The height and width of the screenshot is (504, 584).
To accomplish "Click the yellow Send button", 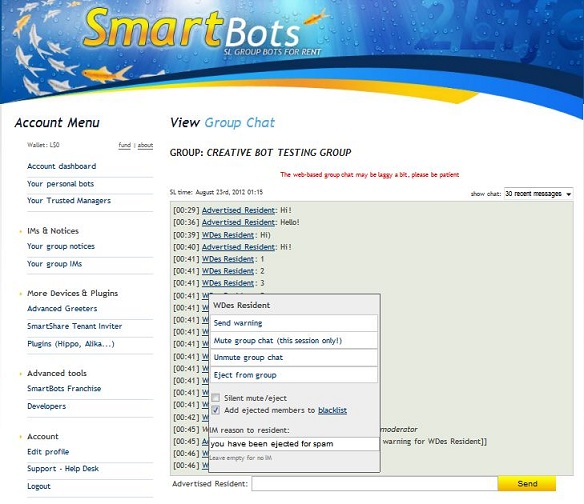I will click(x=527, y=484).
